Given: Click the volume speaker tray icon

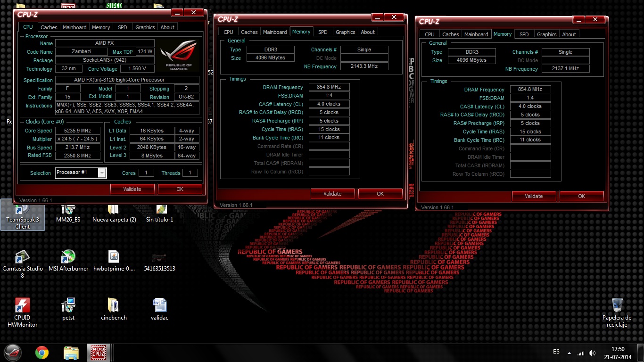Looking at the screenshot, I should coord(592,353).
